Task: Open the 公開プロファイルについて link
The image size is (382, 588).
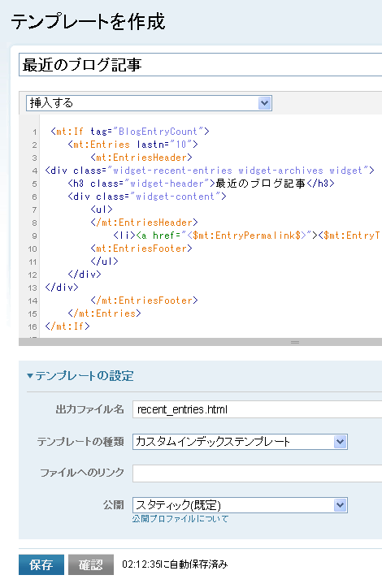Action: pos(180,519)
